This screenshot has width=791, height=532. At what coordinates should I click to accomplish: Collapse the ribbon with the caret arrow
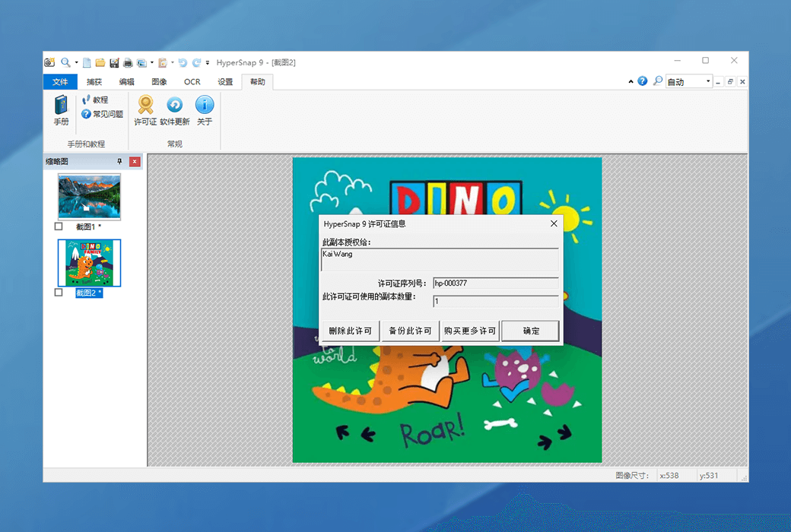631,82
